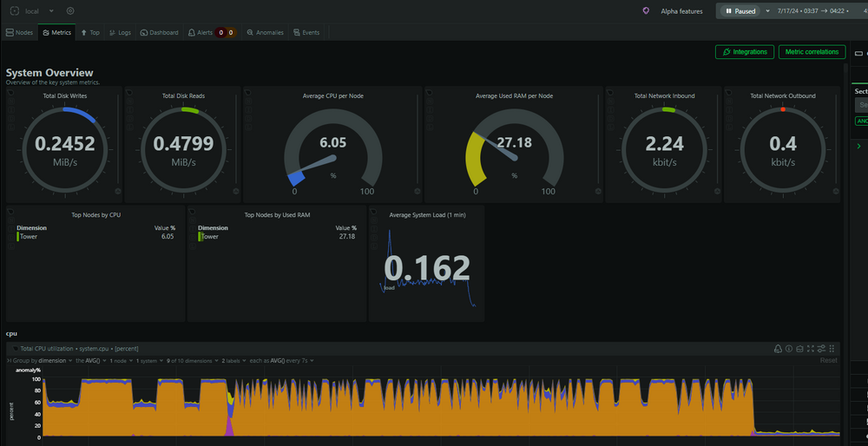This screenshot has height=446, width=868.
Task: Click the space settings icon beside local
Action: (x=70, y=11)
